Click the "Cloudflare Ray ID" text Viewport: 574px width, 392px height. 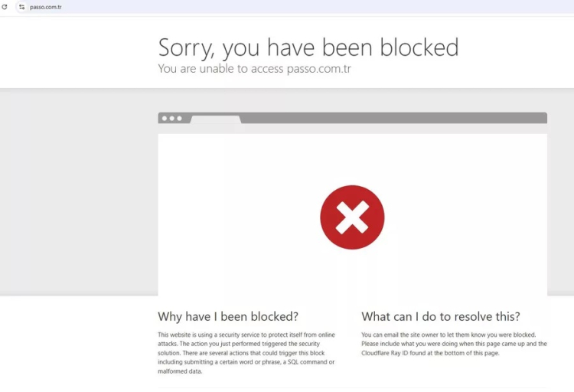(x=384, y=353)
